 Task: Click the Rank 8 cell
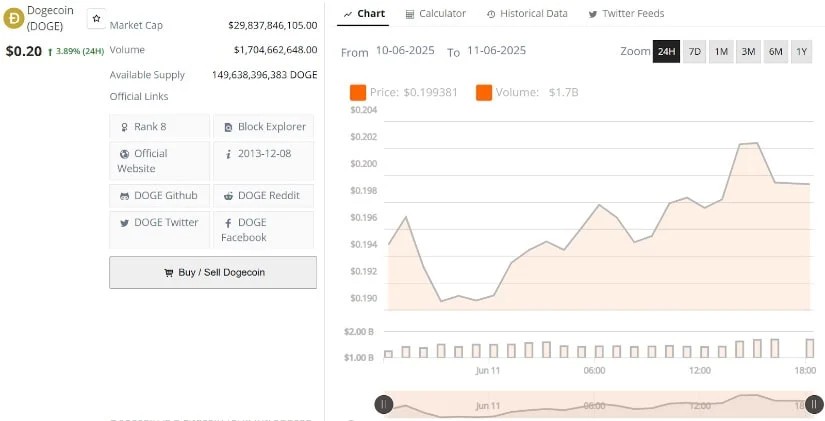(159, 127)
